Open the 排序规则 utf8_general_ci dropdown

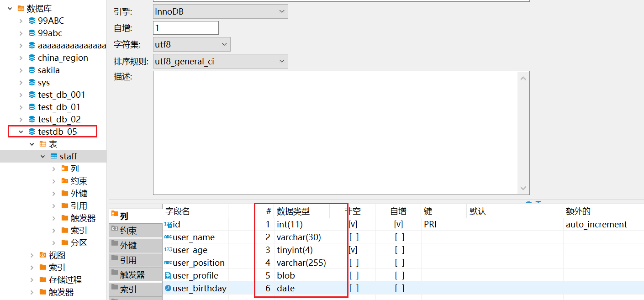pyautogui.click(x=221, y=61)
